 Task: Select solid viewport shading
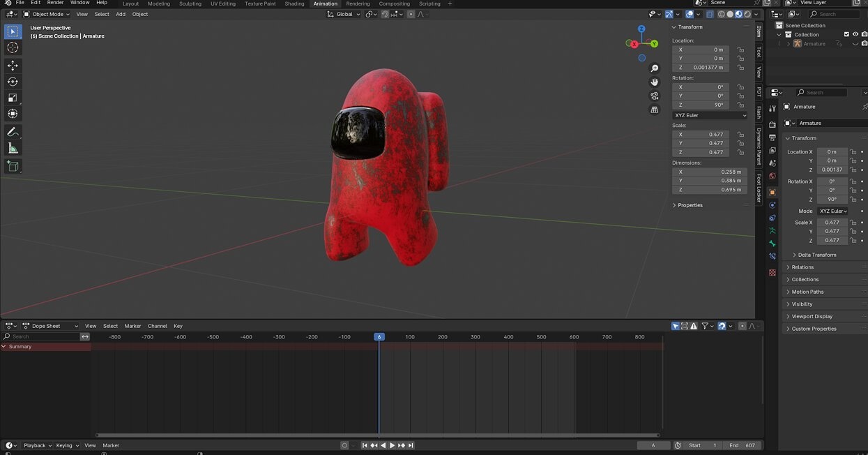730,14
